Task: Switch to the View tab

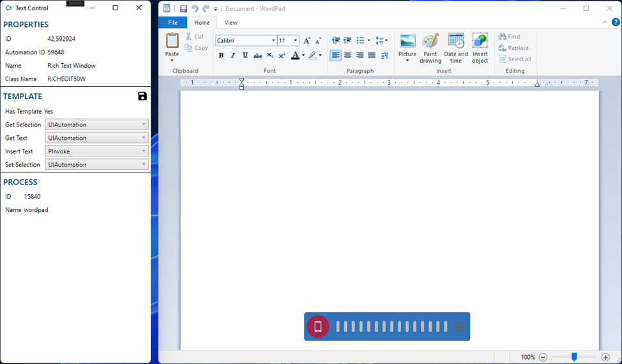Action: tap(231, 22)
